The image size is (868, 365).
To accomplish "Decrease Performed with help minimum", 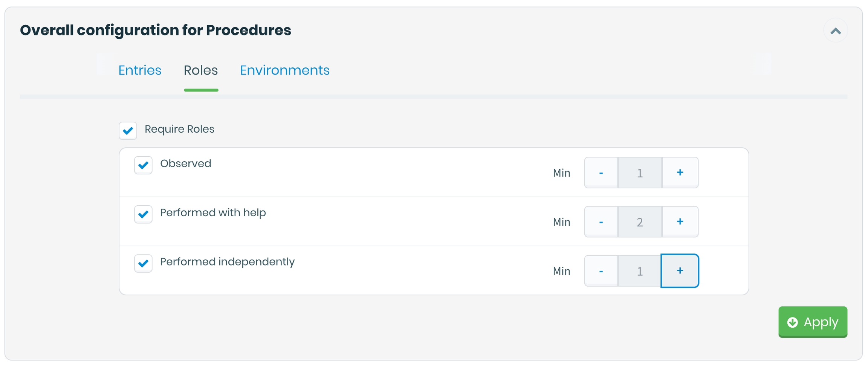I will (x=601, y=222).
